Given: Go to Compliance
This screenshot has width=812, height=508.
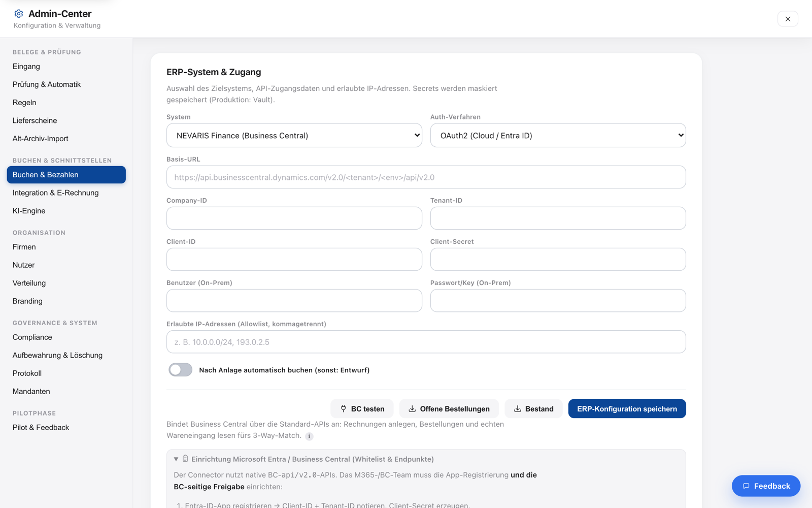Looking at the screenshot, I should [66, 337].
